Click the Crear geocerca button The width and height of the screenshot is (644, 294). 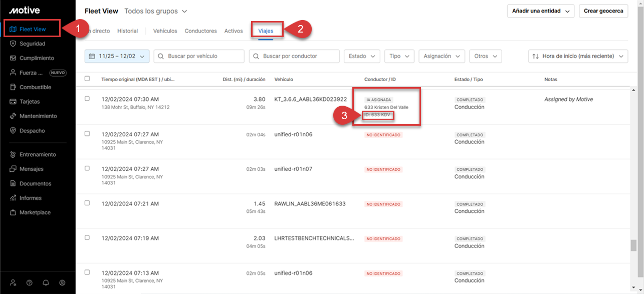603,11
